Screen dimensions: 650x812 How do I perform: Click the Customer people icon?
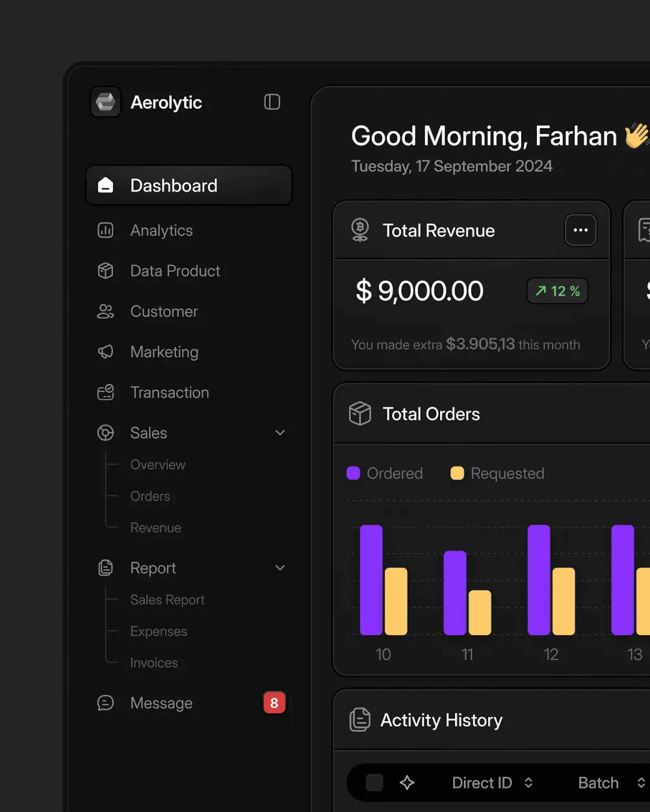[x=105, y=312]
